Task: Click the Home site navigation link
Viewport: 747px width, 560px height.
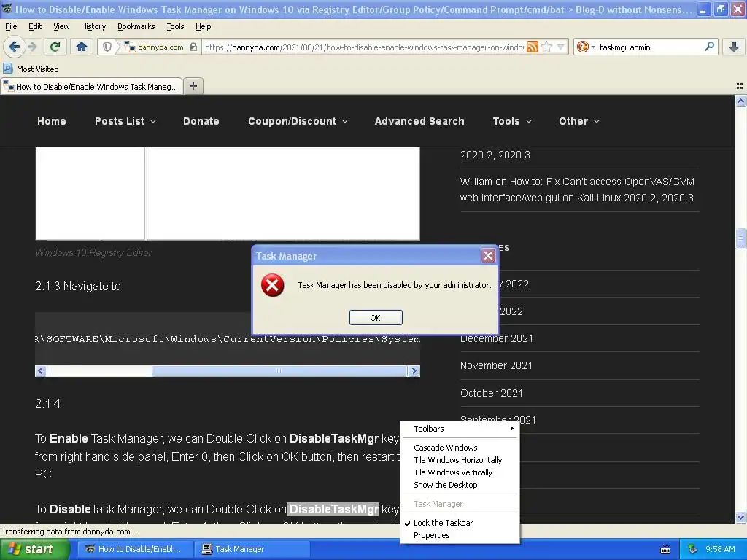Action: pos(52,121)
